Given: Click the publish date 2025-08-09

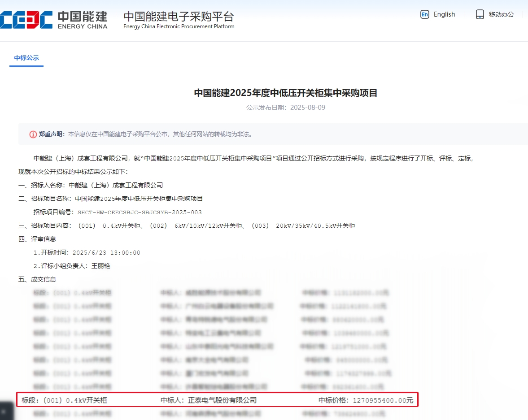Looking at the screenshot, I should 307,108.
